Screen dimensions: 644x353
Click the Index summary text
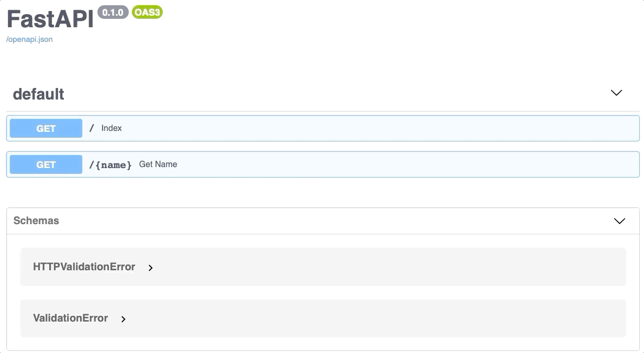coord(112,128)
